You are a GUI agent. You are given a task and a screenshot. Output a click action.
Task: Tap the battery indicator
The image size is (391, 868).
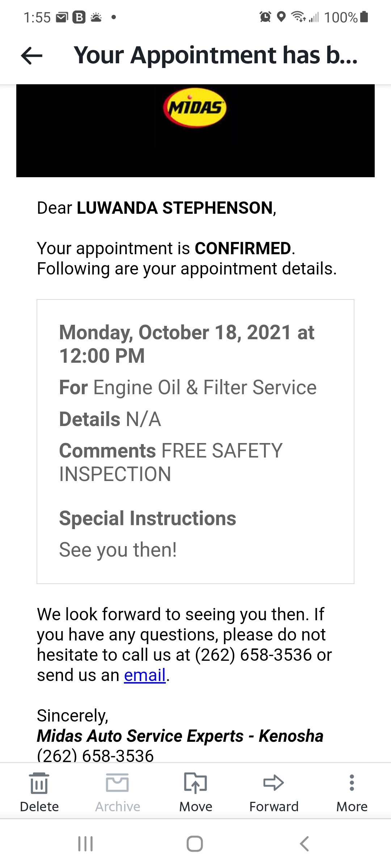point(364,17)
